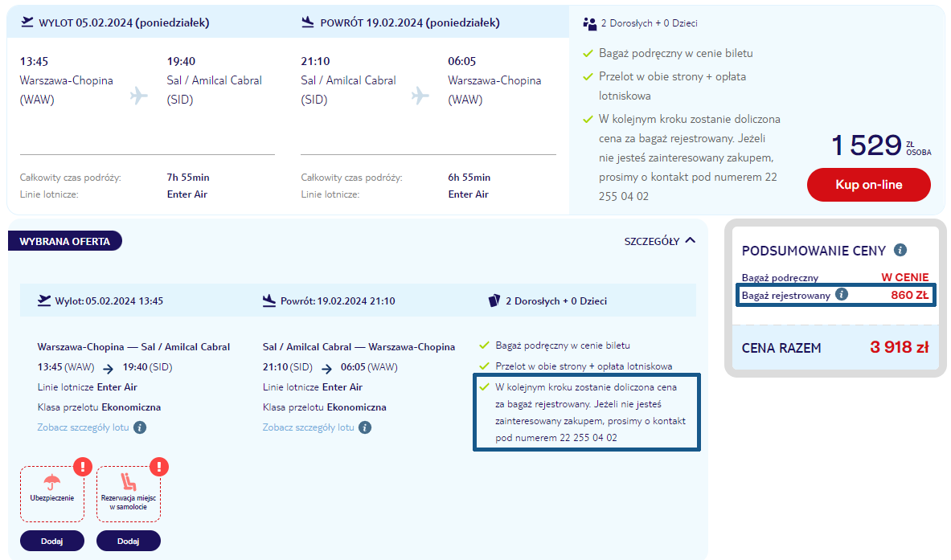This screenshot has height=560, width=951.
Task: Click the passengers icon near 2 Dorosłych at top
Action: pyautogui.click(x=589, y=23)
